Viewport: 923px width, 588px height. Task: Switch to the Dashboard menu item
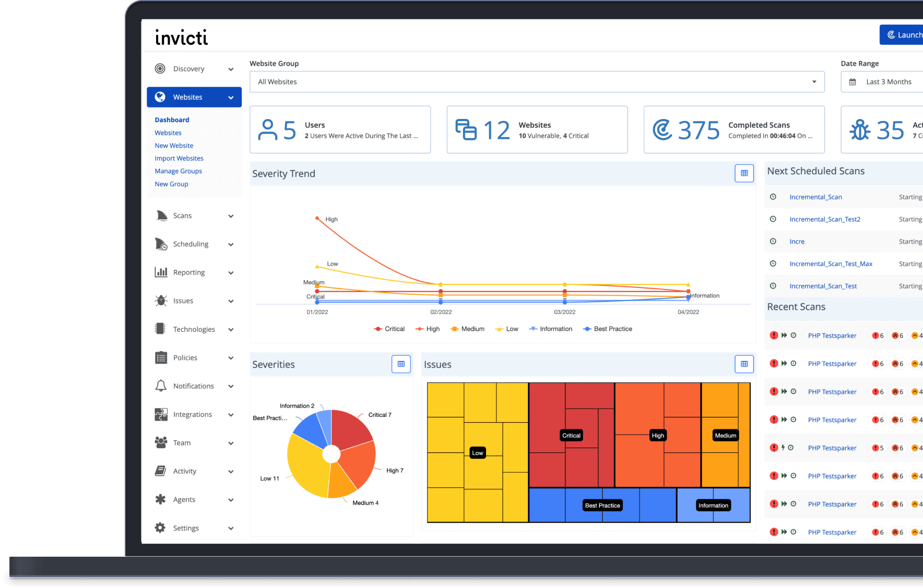point(172,119)
